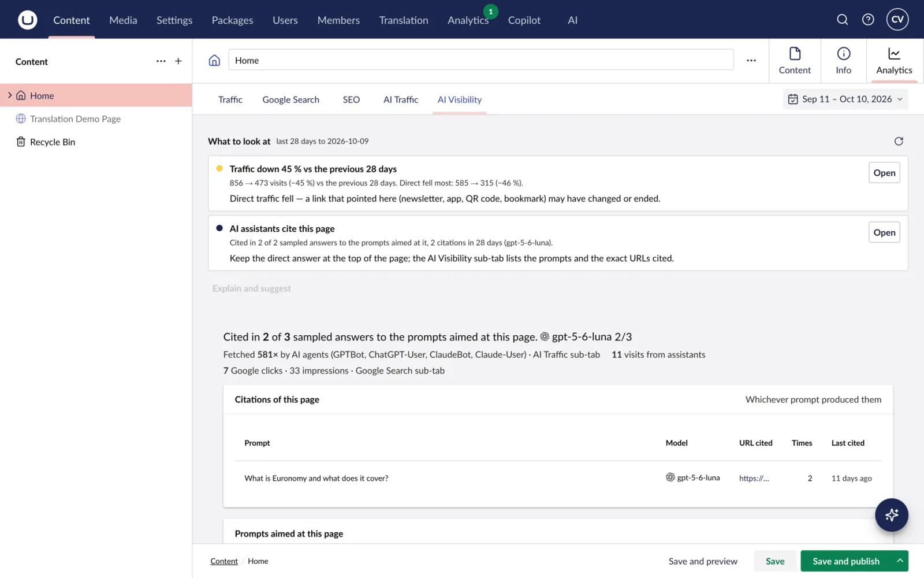Open the Sep 11 – Oct 10 date range picker
The image size is (924, 578).
click(x=845, y=99)
